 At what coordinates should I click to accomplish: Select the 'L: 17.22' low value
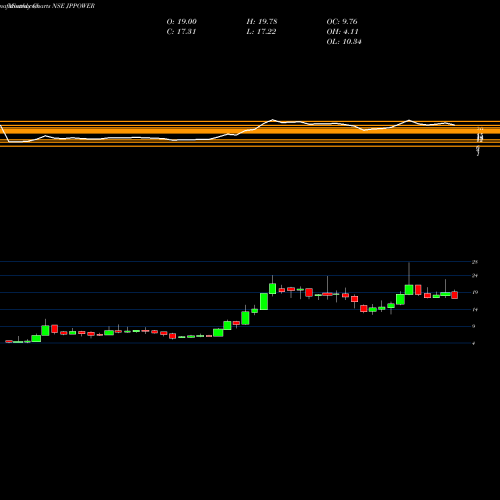[261, 32]
